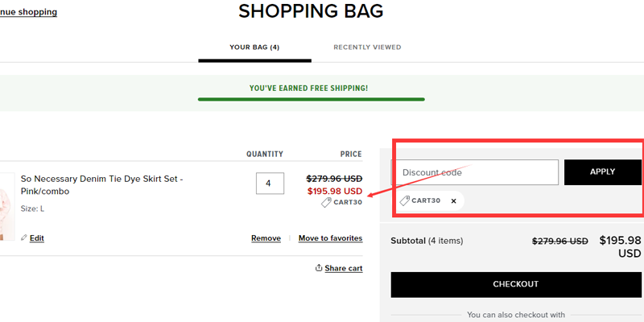
Task: Open the Recently Viewed tab
Action: pyautogui.click(x=367, y=47)
